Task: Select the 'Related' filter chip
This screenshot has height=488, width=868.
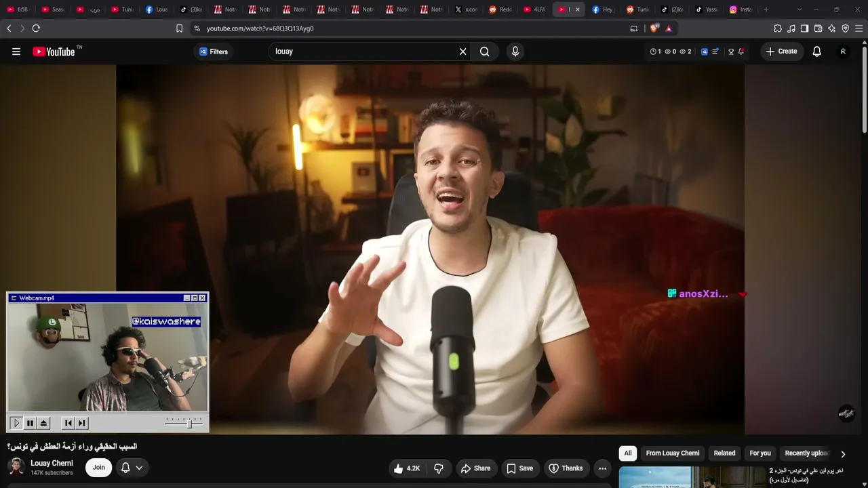Action: click(x=724, y=453)
